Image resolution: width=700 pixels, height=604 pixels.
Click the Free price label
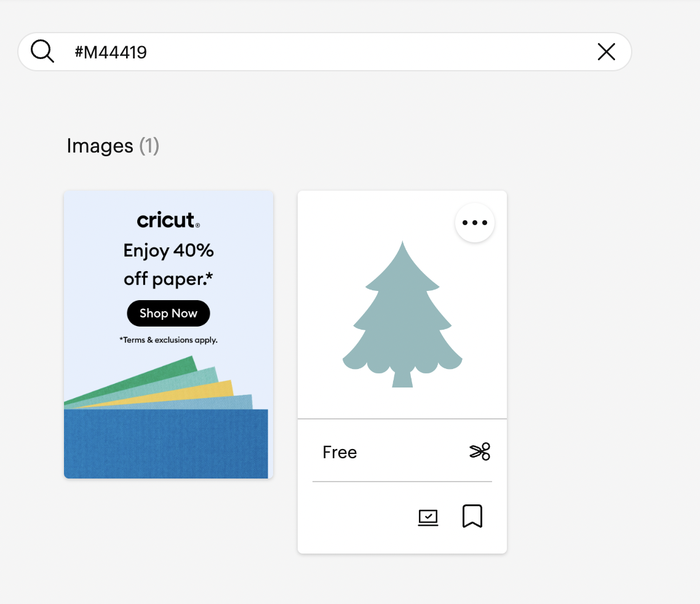click(x=340, y=453)
